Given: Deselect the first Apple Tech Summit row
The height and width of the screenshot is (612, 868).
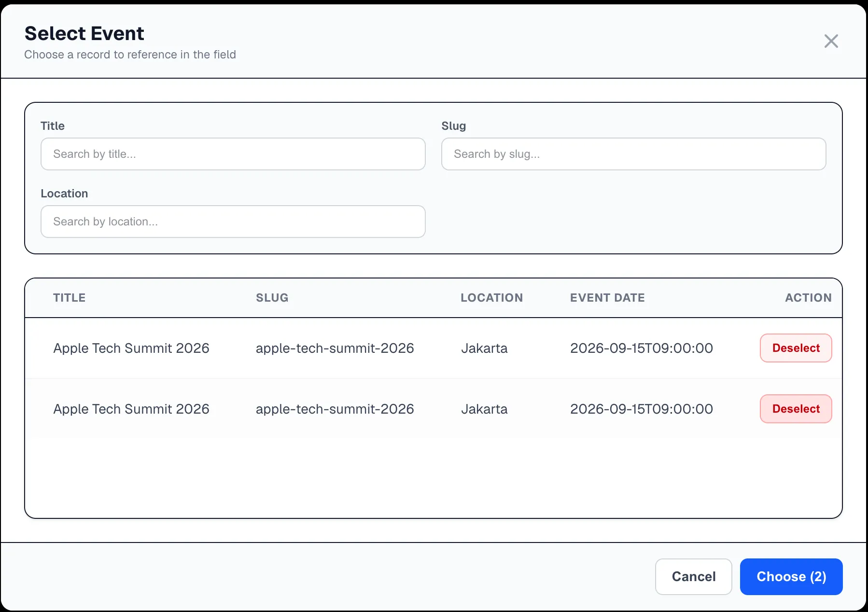Looking at the screenshot, I should (x=796, y=348).
